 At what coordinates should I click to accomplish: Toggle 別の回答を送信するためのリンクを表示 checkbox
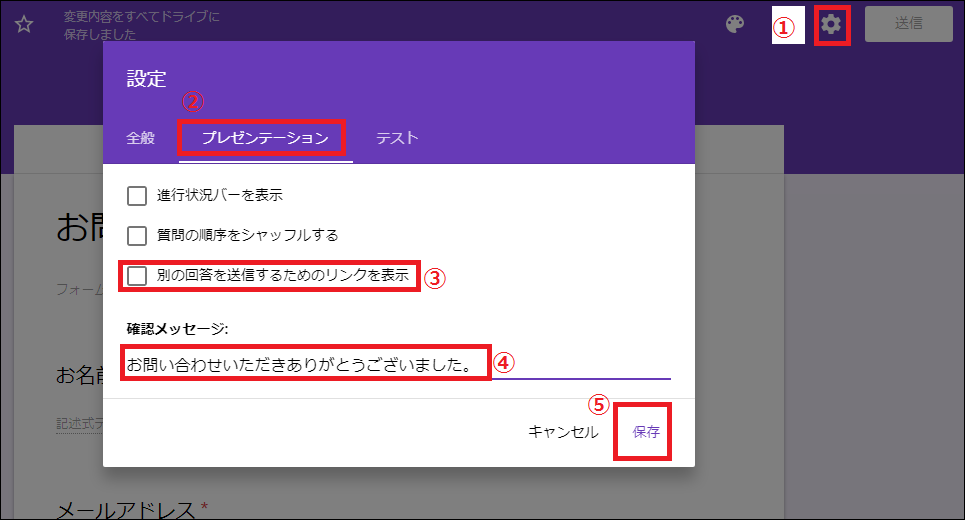click(x=137, y=276)
